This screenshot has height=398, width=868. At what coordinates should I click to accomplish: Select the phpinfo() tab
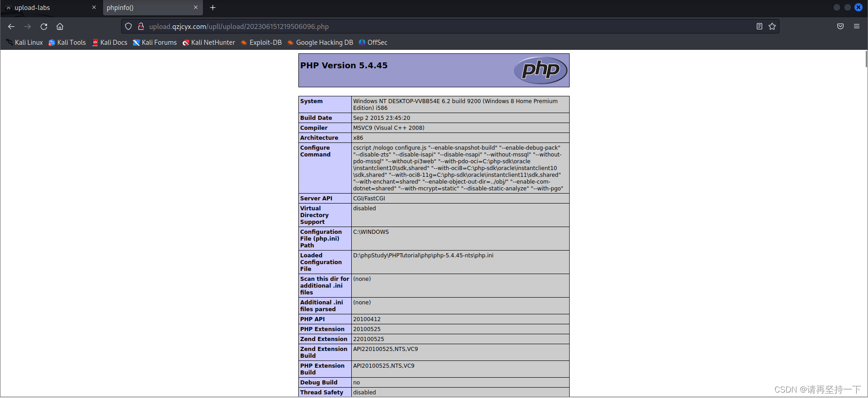pos(152,8)
